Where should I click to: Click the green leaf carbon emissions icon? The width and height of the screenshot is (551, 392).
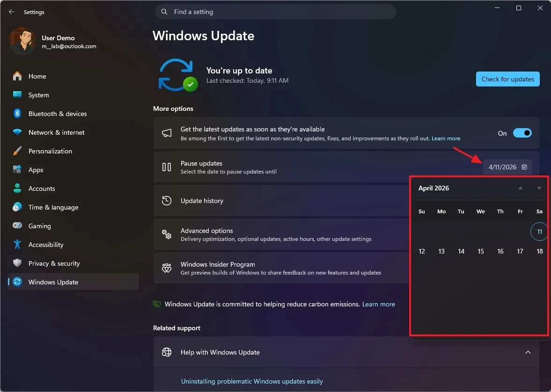(x=157, y=304)
